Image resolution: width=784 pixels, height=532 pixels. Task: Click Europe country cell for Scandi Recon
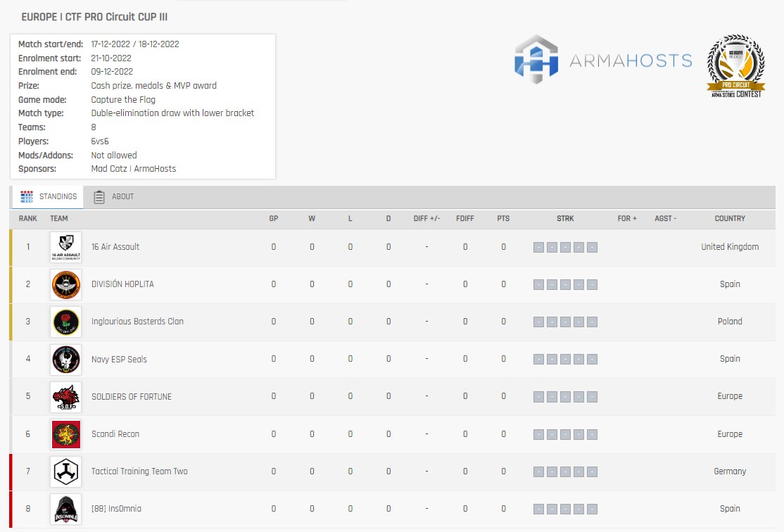coord(730,434)
